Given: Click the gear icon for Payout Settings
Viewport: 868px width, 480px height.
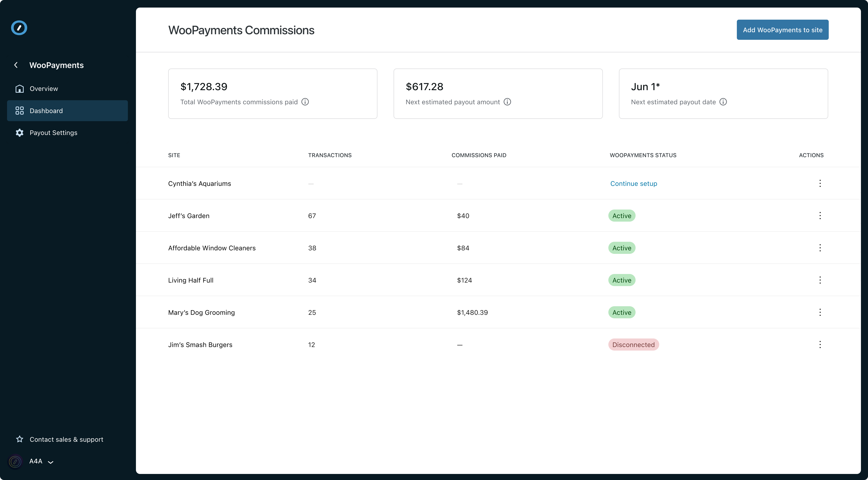Looking at the screenshot, I should tap(20, 133).
